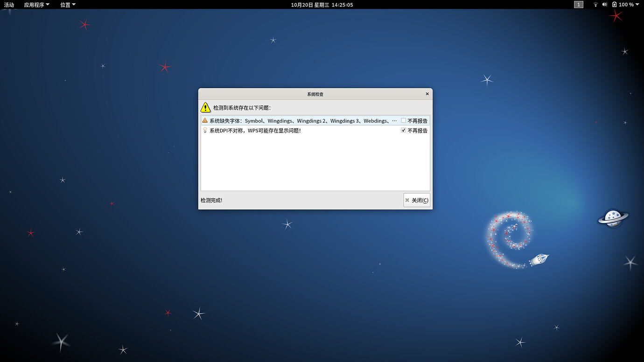The height and width of the screenshot is (362, 644).
Task: Open the system menu arrow in the top bar
Action: 637,5
